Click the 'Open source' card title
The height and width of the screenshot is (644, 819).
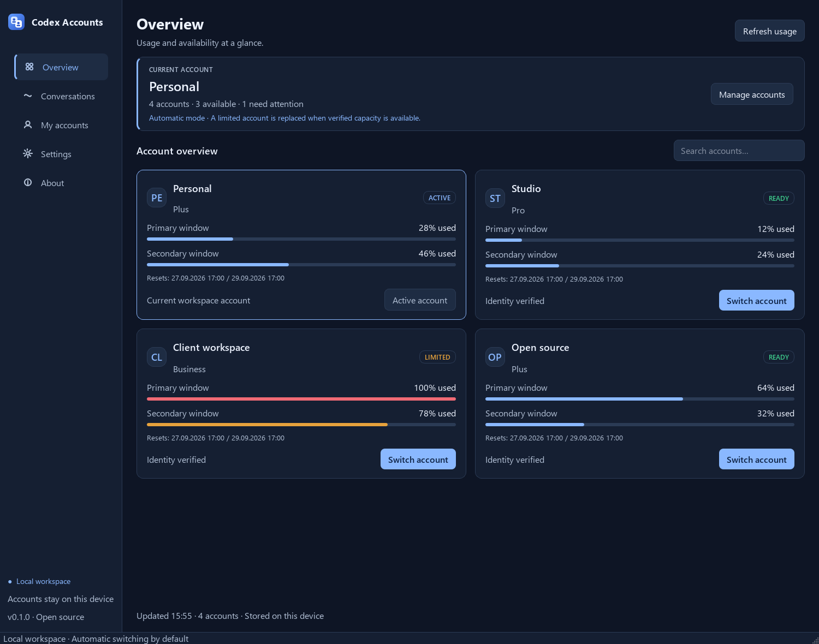[540, 348]
